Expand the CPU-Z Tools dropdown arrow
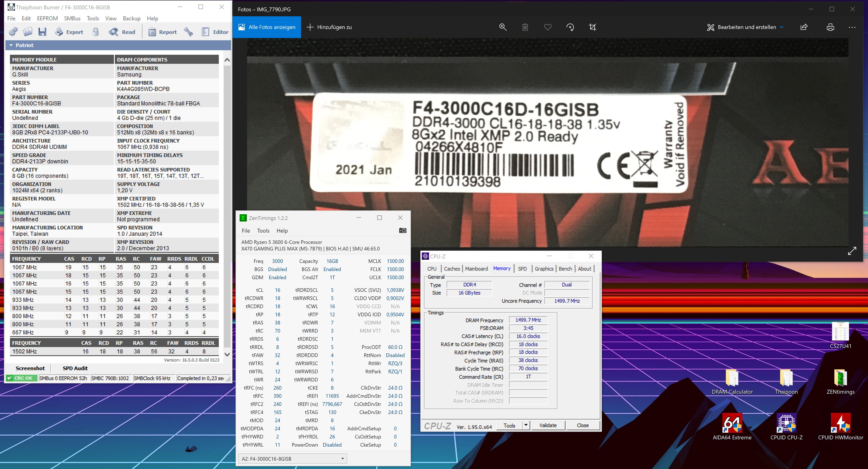Viewport: 868px width, 469px height. coord(526,425)
